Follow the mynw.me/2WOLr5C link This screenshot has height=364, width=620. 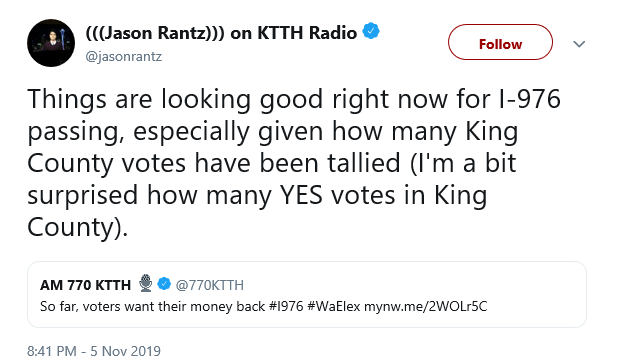click(425, 306)
